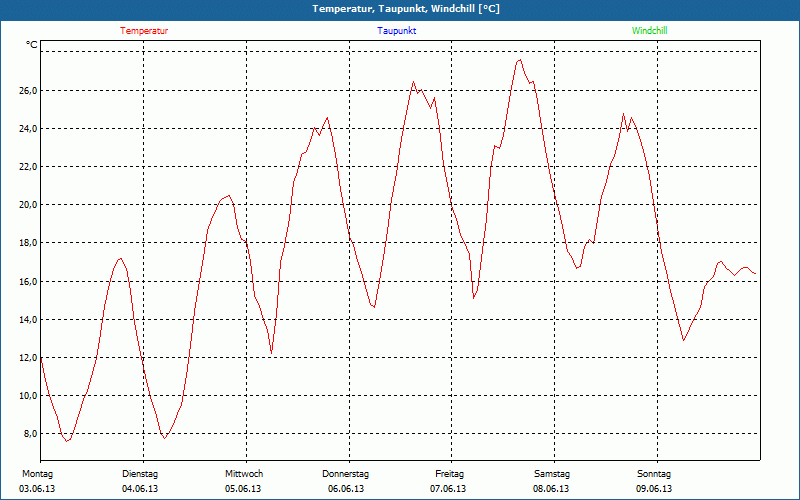Click the 12,0 y-axis value
The width and height of the screenshot is (800, 500).
tap(28, 358)
